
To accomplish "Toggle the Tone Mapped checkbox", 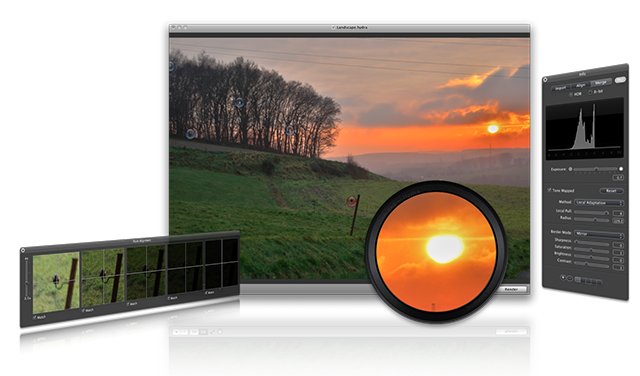I will [549, 190].
